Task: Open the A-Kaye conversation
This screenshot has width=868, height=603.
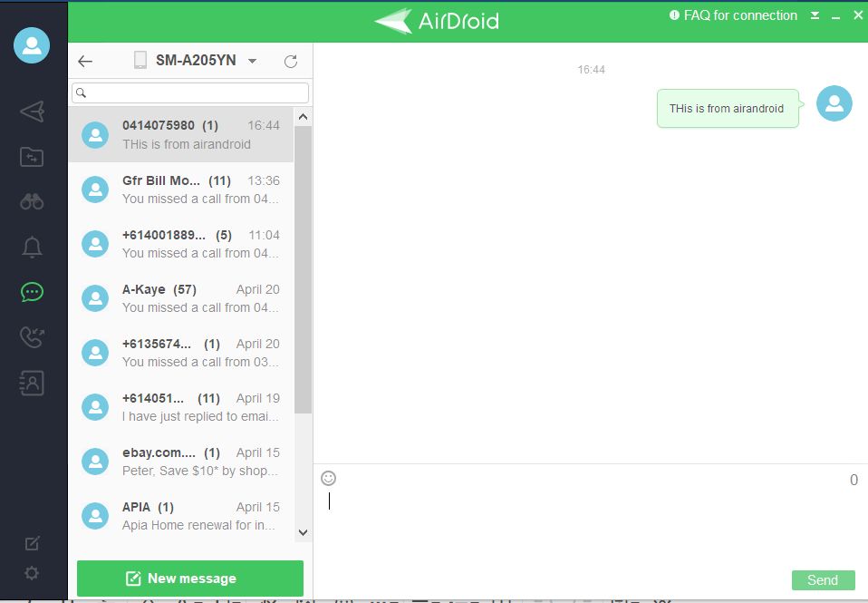Action: point(181,298)
